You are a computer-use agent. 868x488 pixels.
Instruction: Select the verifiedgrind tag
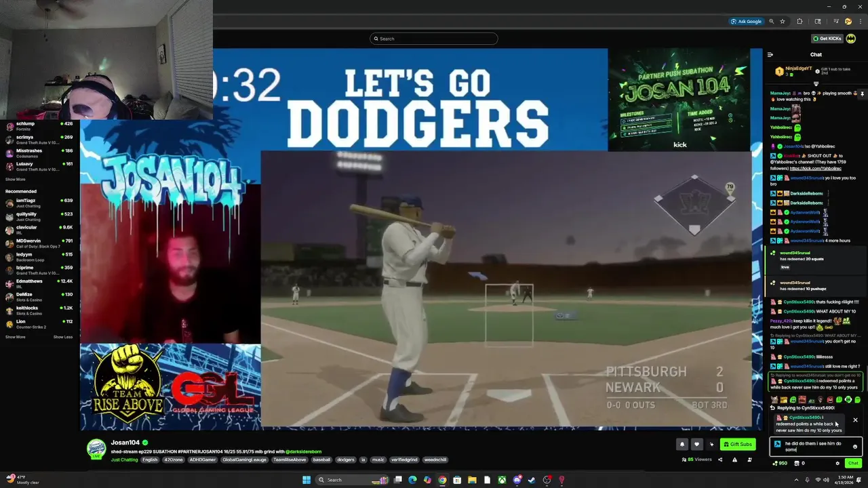[x=403, y=460]
